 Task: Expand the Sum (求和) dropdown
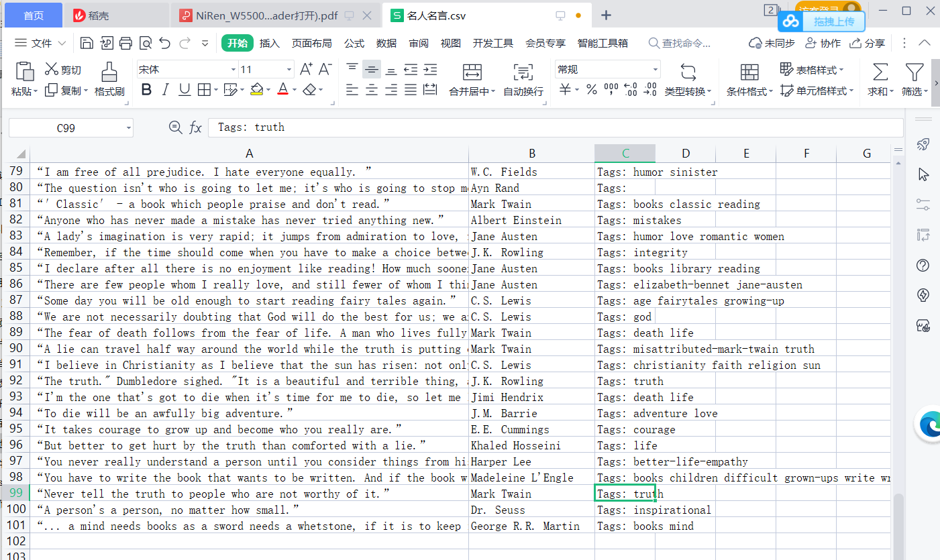click(x=892, y=92)
